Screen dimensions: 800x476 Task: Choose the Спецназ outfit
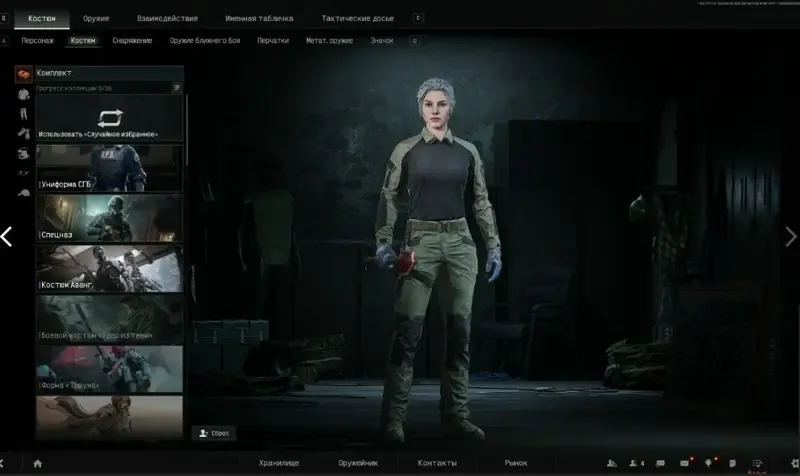coord(109,218)
